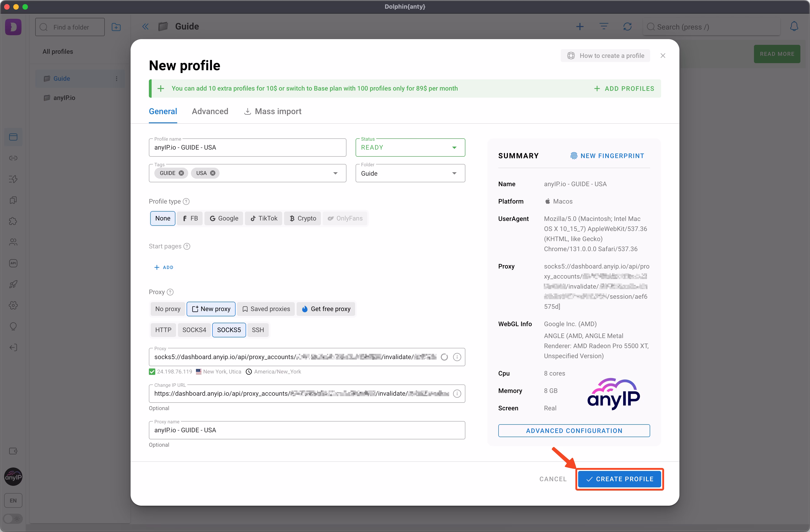Toggle dark mode switch at bottom left
The image size is (810, 532).
coord(13,519)
